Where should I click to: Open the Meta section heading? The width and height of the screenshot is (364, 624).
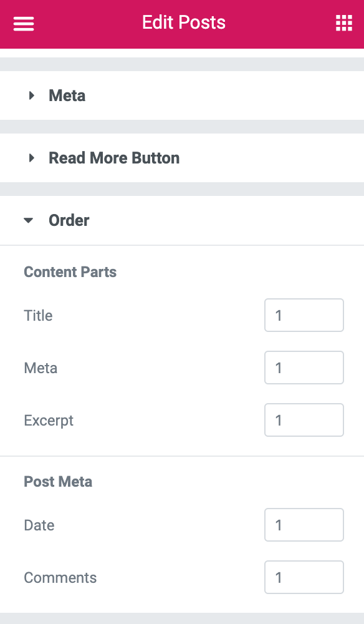[67, 95]
